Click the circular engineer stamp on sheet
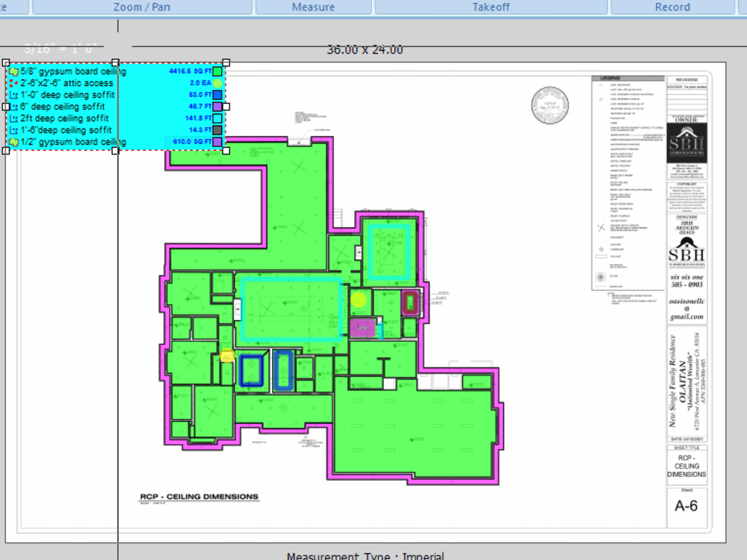Viewport: 747px width, 560px height. tap(550, 105)
